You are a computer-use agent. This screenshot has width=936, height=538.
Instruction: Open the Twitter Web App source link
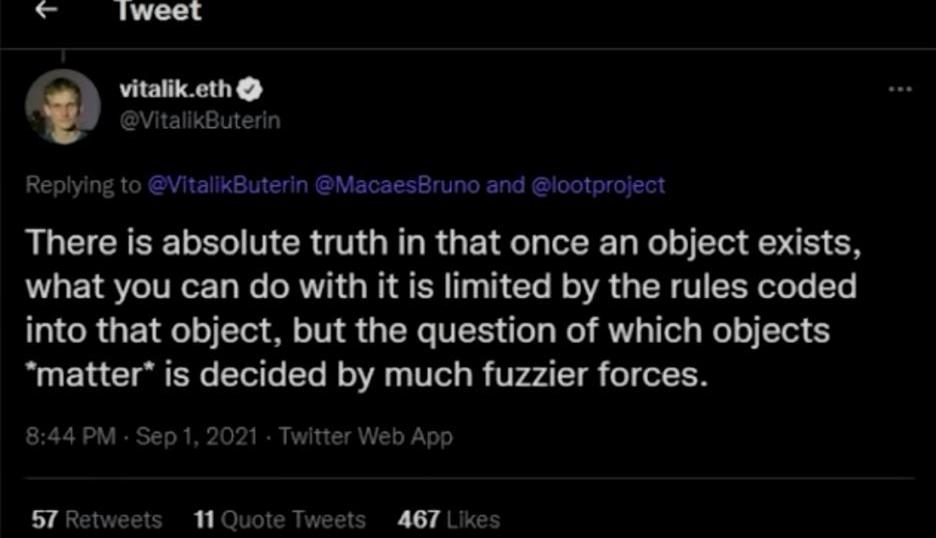pyautogui.click(x=366, y=437)
